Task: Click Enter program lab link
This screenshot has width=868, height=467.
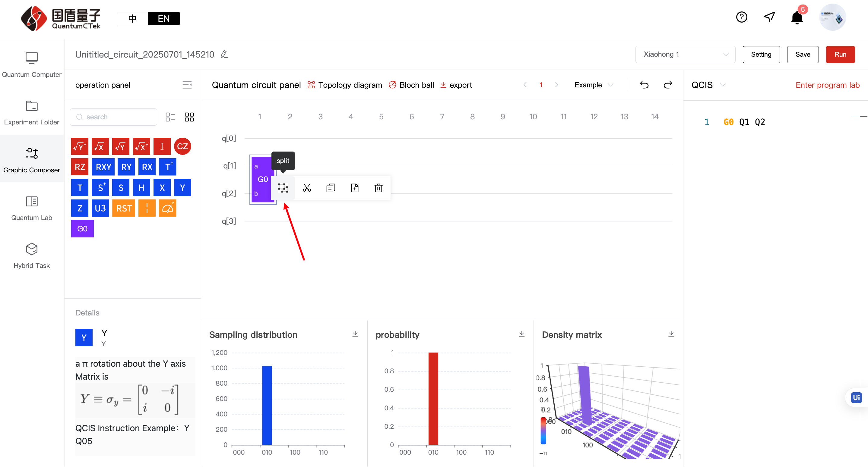Action: [827, 85]
